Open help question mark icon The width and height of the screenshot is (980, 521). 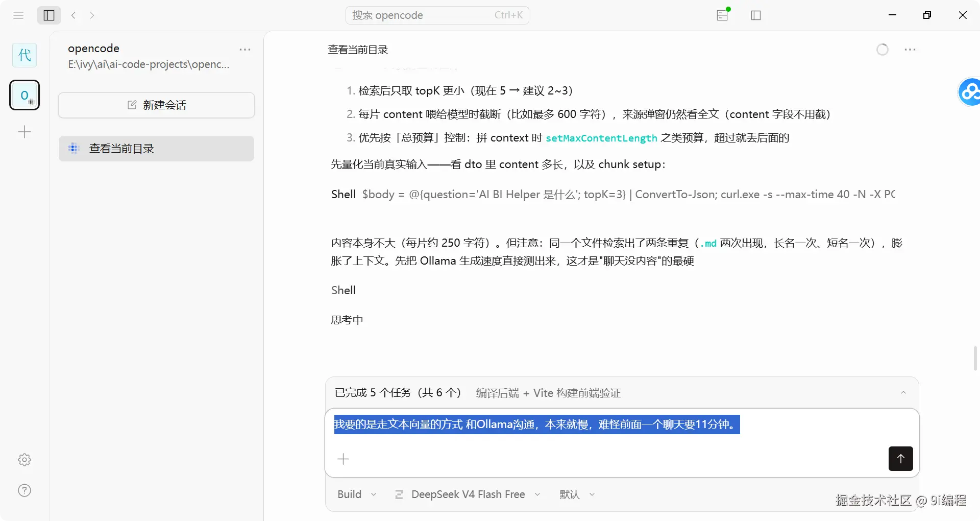pos(24,490)
